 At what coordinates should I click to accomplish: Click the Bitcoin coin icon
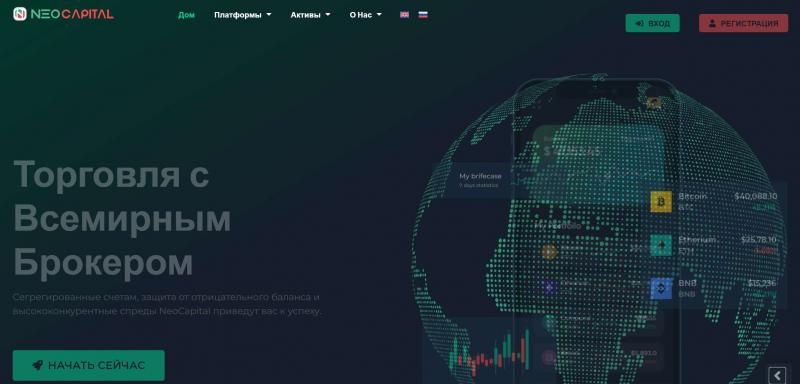[661, 202]
